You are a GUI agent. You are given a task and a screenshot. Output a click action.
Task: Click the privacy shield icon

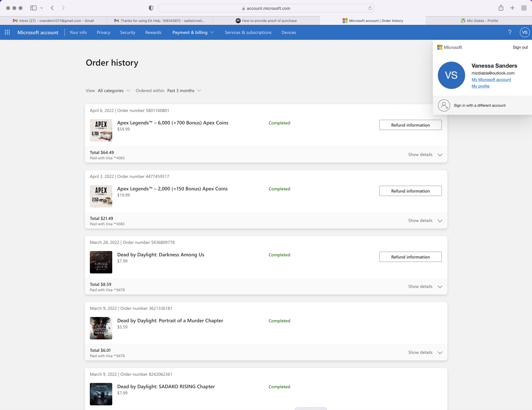point(151,8)
